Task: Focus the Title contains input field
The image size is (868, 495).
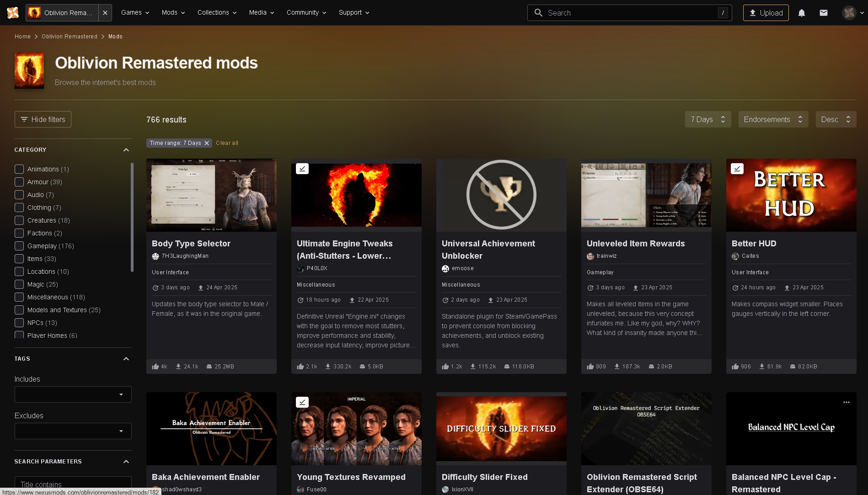Action: (x=73, y=484)
